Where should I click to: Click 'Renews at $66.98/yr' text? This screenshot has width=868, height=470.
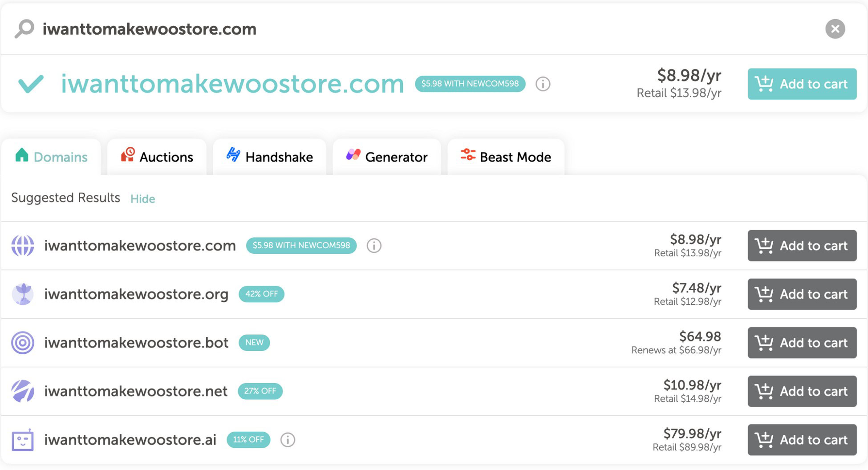676,350
